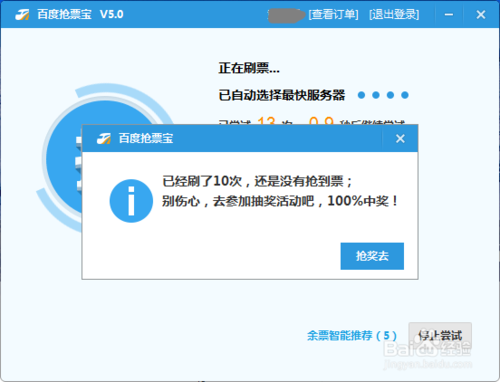Click the 100%中奖 message line
The width and height of the screenshot is (500, 382).
pyautogui.click(x=280, y=201)
